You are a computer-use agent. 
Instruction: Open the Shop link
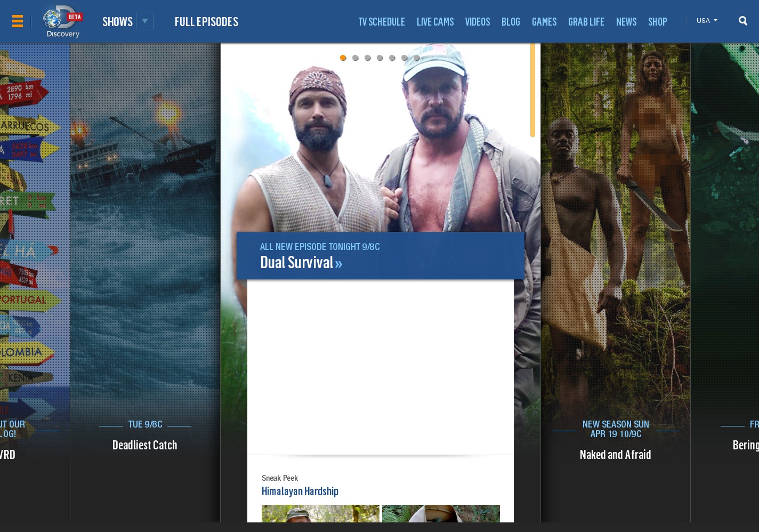tap(657, 21)
